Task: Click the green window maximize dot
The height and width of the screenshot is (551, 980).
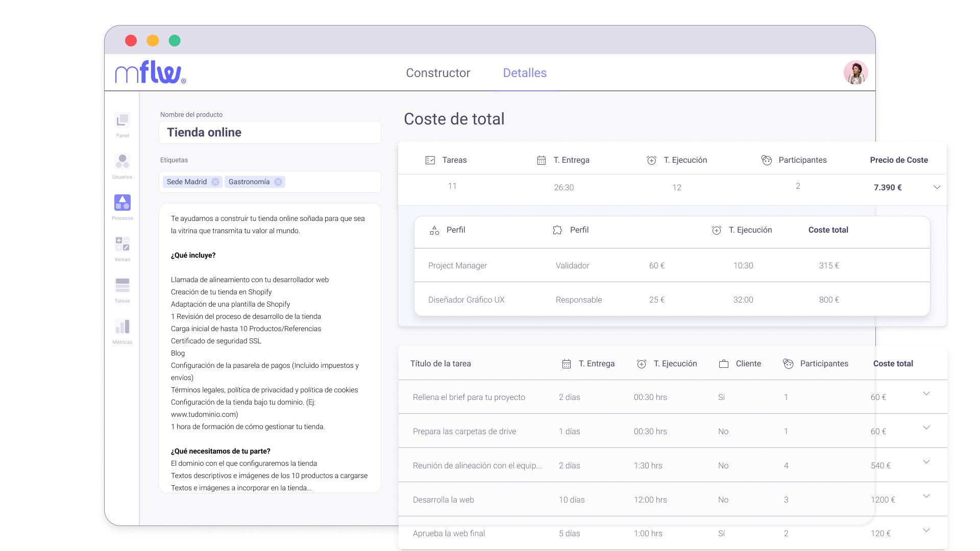Action: click(175, 41)
